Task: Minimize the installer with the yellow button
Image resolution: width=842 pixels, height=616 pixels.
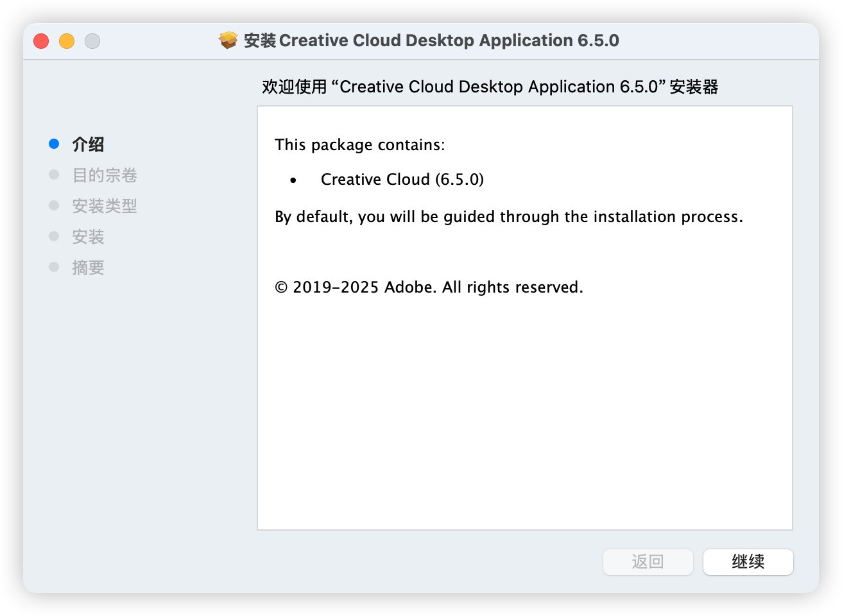Action: pos(67,41)
